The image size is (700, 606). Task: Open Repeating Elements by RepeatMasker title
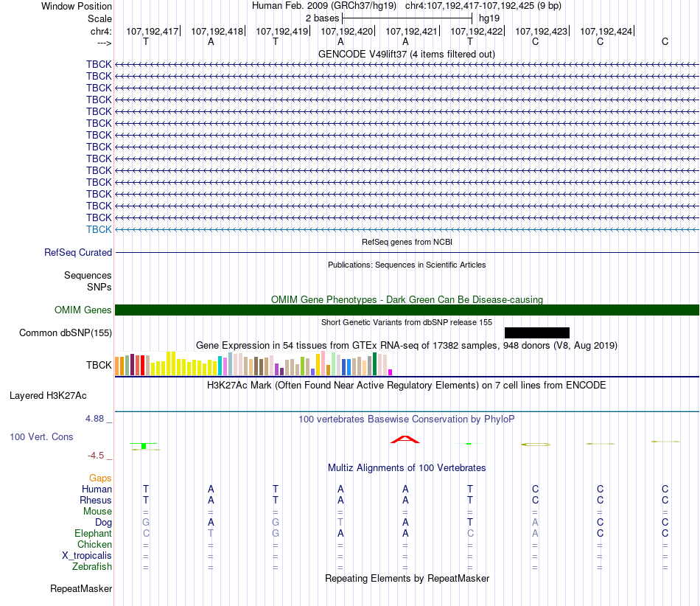point(407,579)
